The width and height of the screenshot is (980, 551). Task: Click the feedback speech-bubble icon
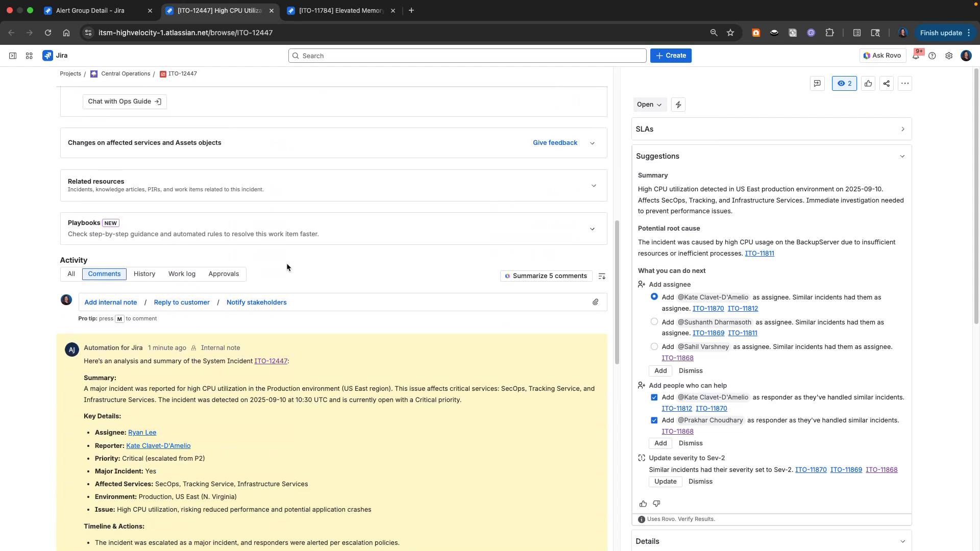817,83
